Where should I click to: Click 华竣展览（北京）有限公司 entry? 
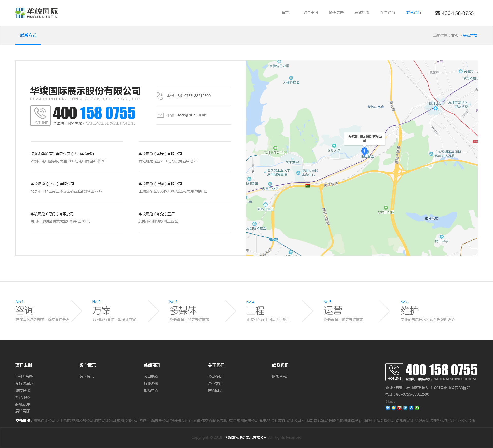pyautogui.click(x=52, y=184)
